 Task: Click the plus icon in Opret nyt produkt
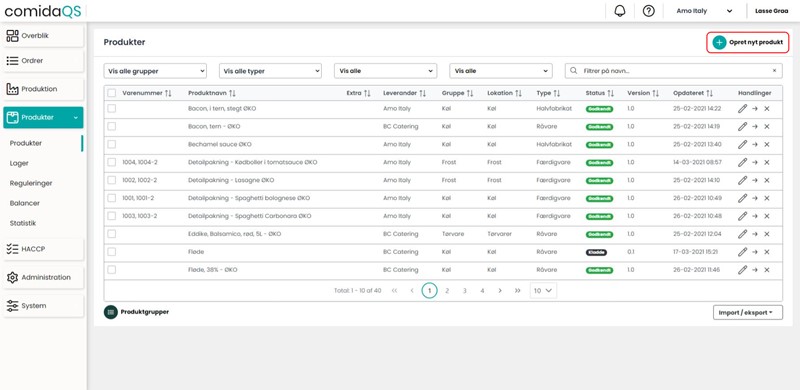(x=719, y=43)
